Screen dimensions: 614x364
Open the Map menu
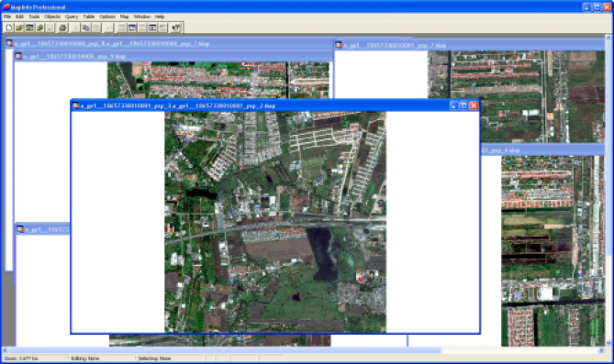125,17
